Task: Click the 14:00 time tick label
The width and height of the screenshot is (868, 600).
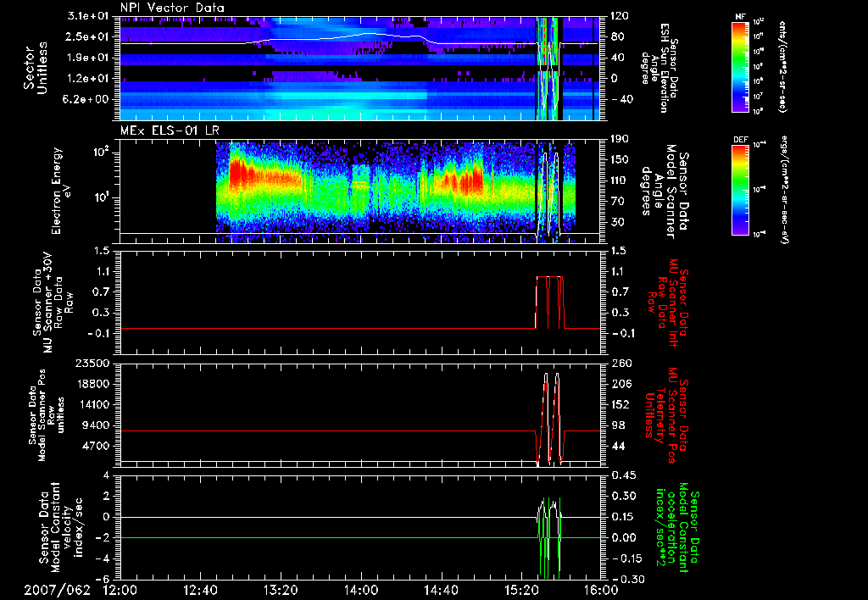Action: (x=361, y=590)
